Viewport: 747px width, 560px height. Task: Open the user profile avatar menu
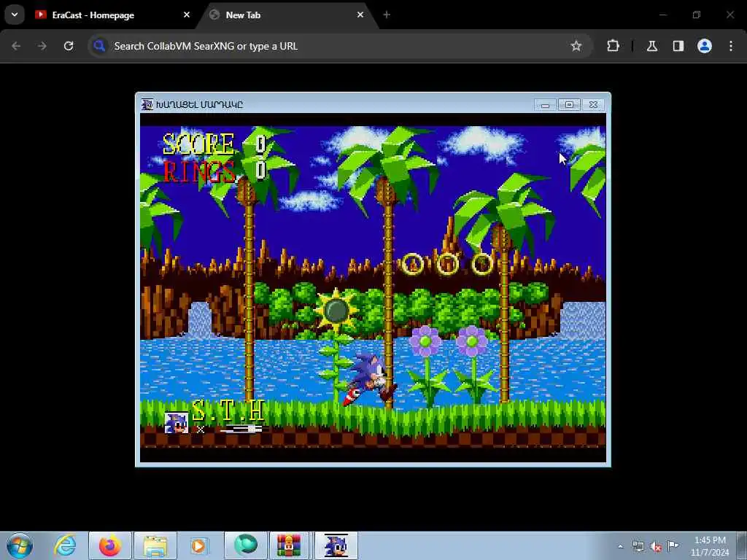[705, 46]
